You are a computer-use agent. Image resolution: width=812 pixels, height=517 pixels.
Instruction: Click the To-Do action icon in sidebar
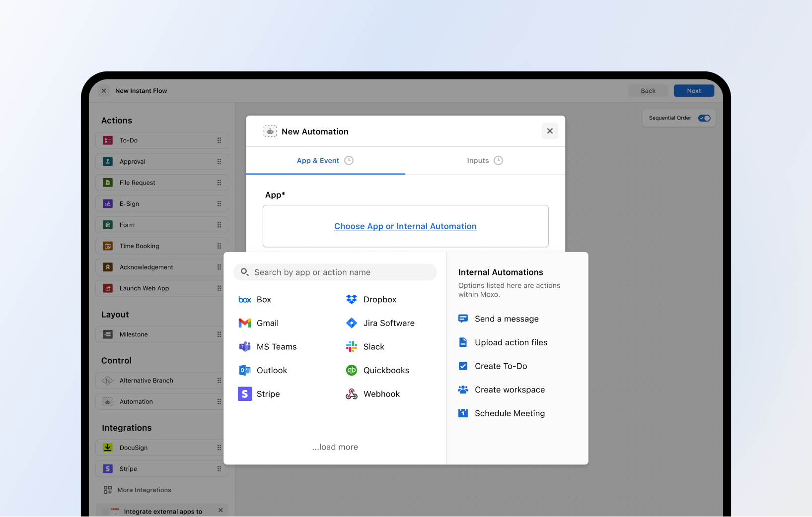[108, 140]
